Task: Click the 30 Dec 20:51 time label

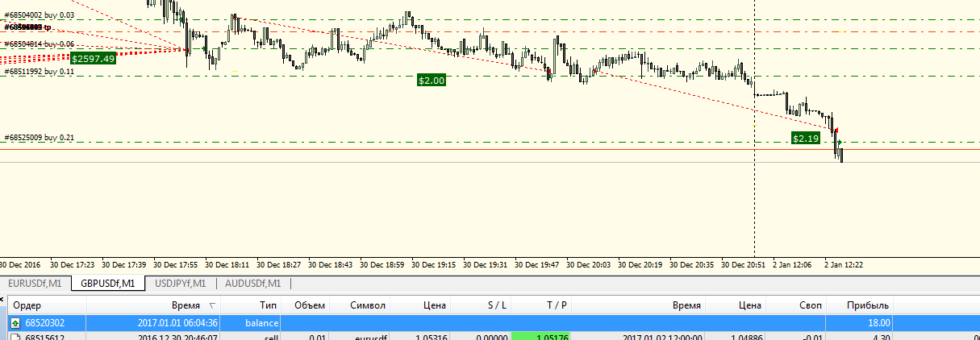Action: coord(744,263)
